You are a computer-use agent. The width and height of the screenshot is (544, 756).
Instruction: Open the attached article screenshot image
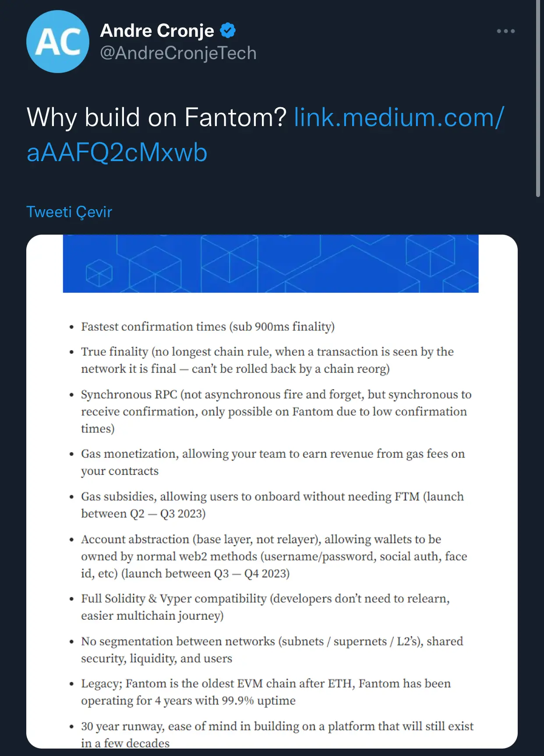click(272, 491)
